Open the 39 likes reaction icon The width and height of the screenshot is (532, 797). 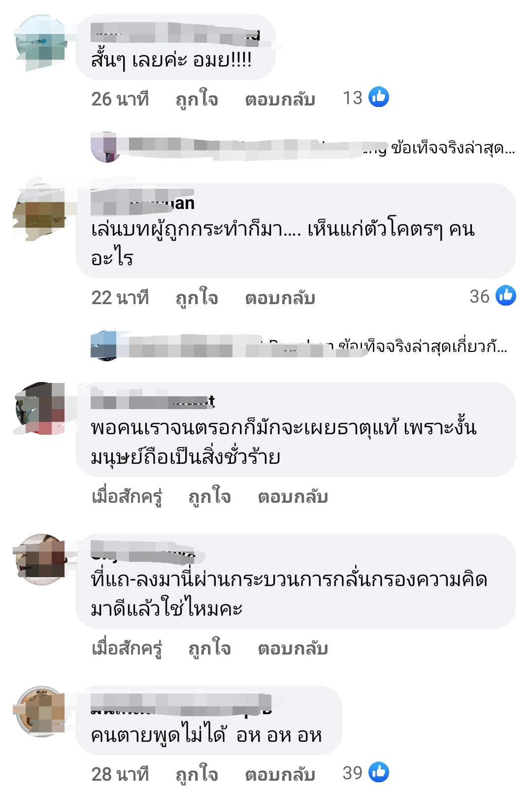[379, 772]
